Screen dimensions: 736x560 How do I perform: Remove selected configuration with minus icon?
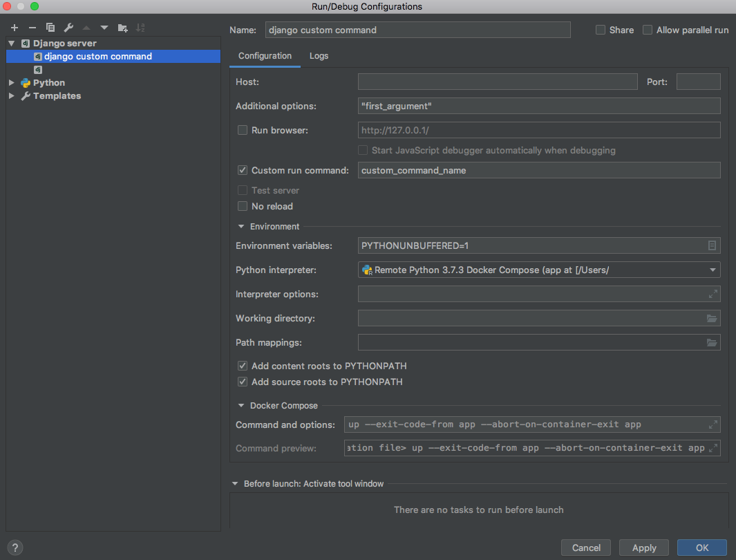(x=32, y=28)
